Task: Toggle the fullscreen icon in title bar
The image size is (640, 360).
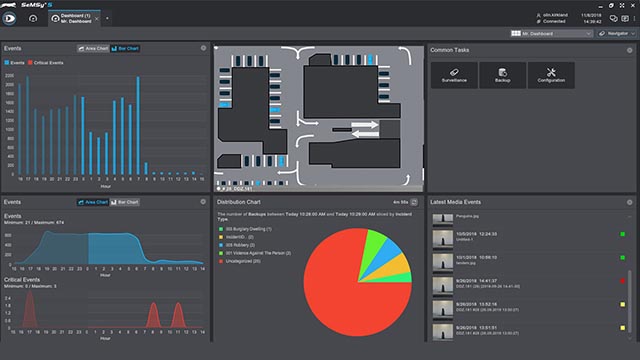Action: (622, 5)
